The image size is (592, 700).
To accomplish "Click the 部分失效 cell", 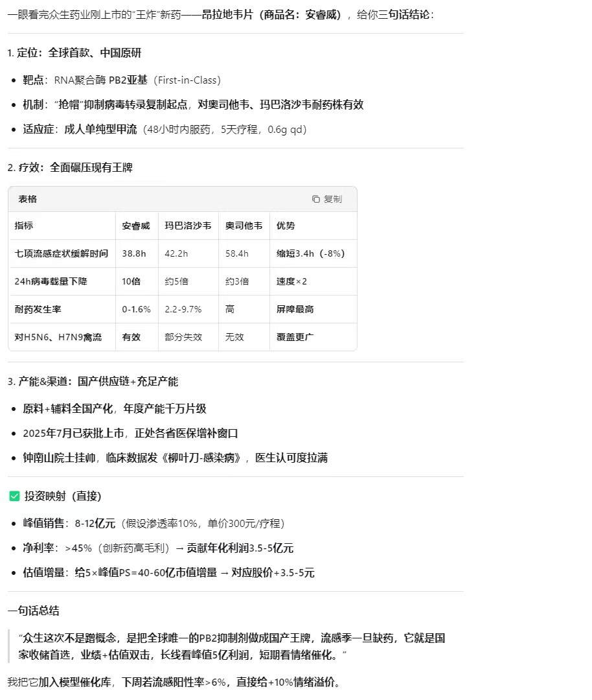I will pyautogui.click(x=183, y=337).
